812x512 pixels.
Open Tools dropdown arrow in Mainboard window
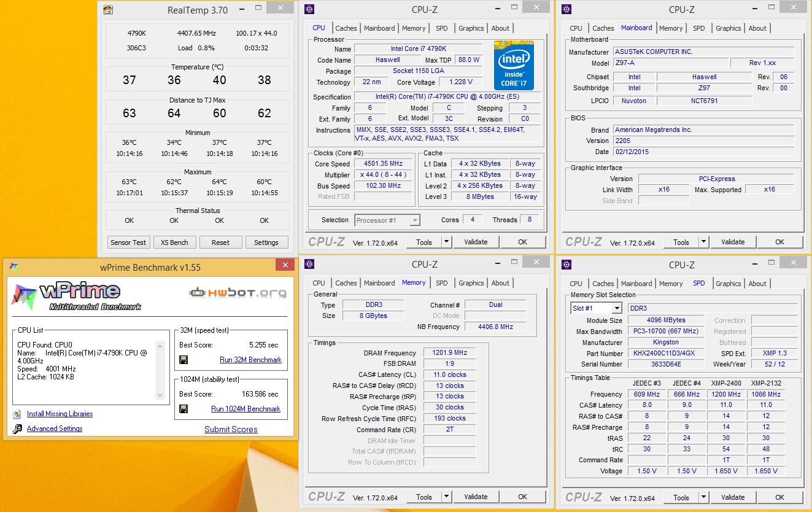tap(703, 242)
